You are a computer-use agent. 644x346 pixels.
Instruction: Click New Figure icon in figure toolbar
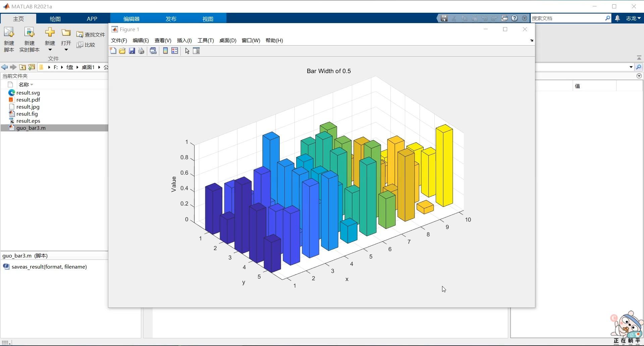pyautogui.click(x=113, y=51)
